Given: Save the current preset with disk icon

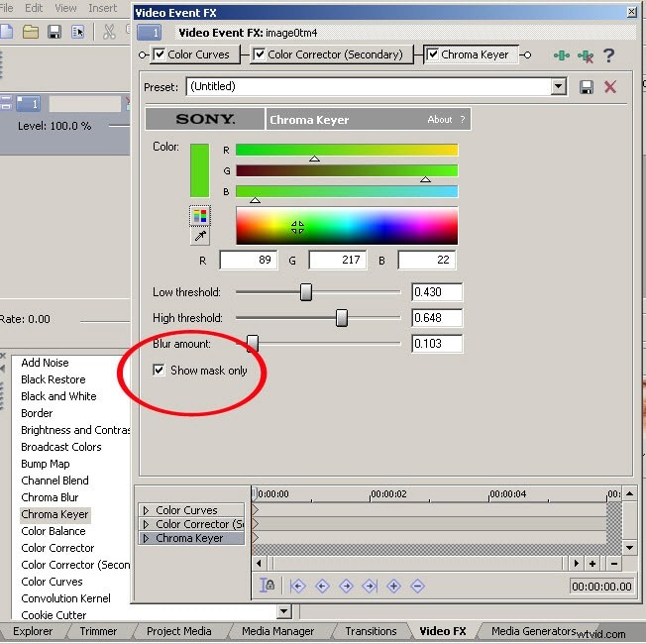Looking at the screenshot, I should click(587, 87).
